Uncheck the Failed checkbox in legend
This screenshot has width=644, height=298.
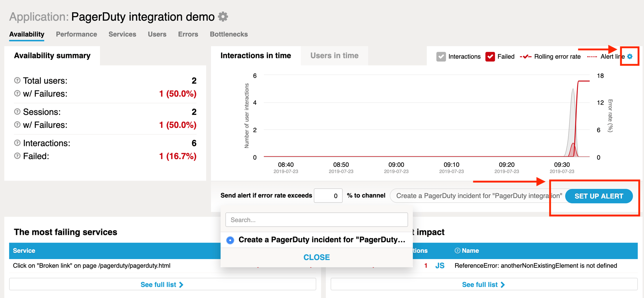coord(490,56)
